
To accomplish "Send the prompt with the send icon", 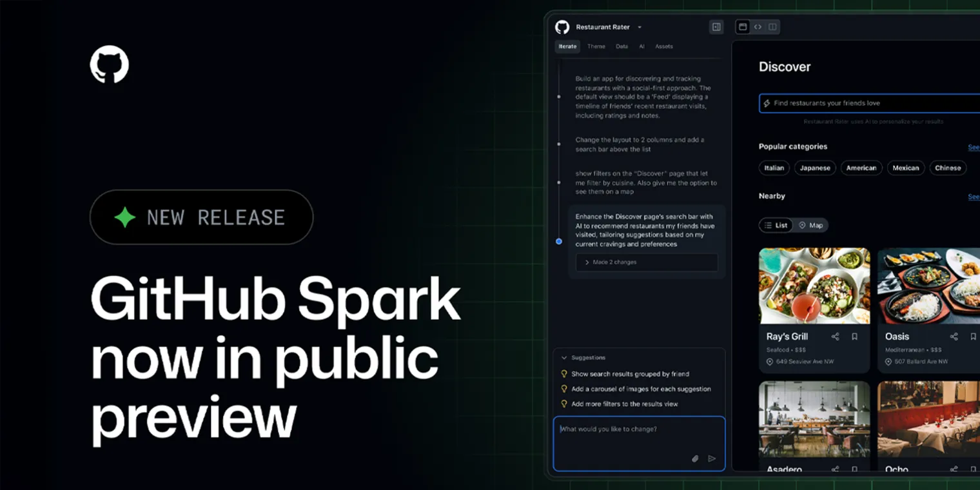I will [712, 458].
